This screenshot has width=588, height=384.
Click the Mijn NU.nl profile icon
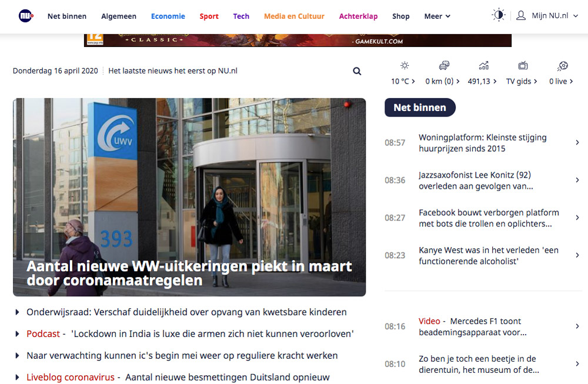pyautogui.click(x=521, y=16)
